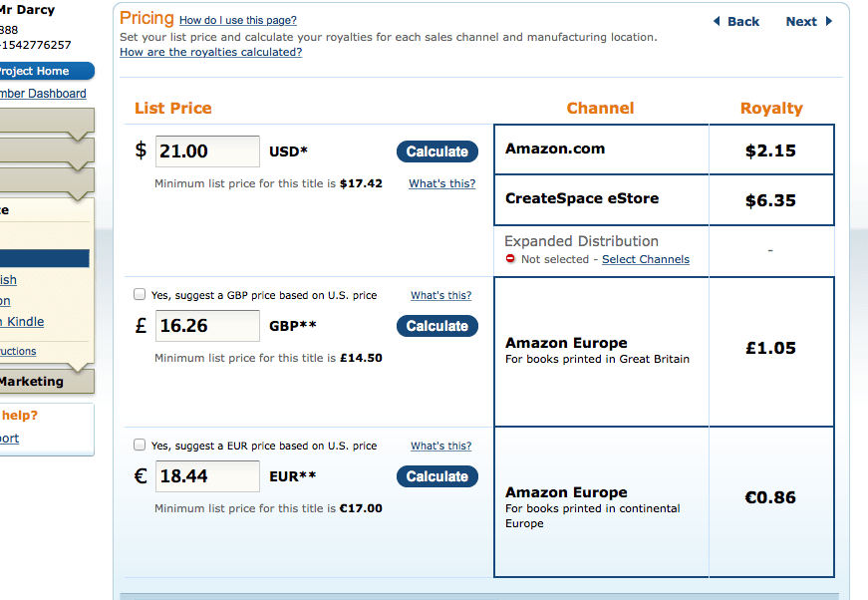Screen dimensions: 868x600
Task: Calculate royalty for GBP price
Action: pos(436,326)
